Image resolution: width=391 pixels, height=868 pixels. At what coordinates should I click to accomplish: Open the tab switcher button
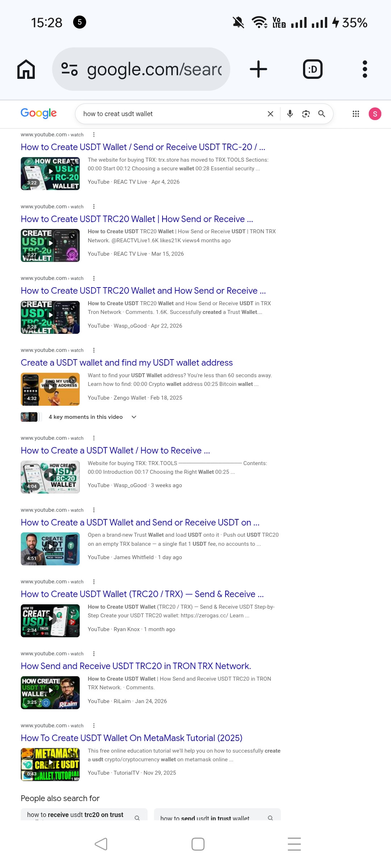tap(313, 69)
